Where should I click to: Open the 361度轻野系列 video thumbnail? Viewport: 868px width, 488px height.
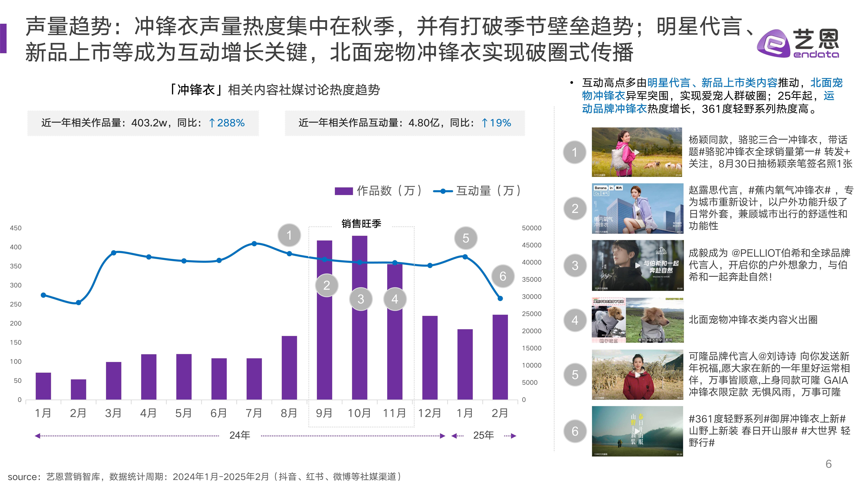point(638,431)
